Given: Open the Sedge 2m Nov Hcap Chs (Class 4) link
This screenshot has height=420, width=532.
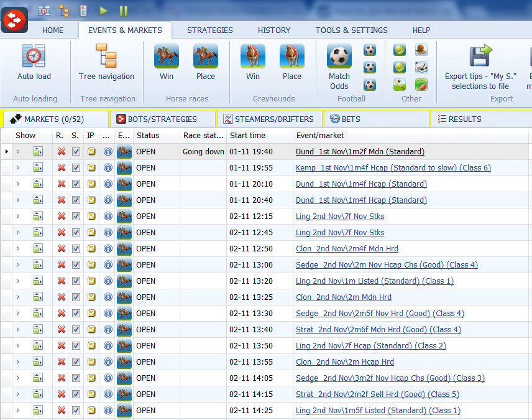Looking at the screenshot, I should pyautogui.click(x=387, y=265).
